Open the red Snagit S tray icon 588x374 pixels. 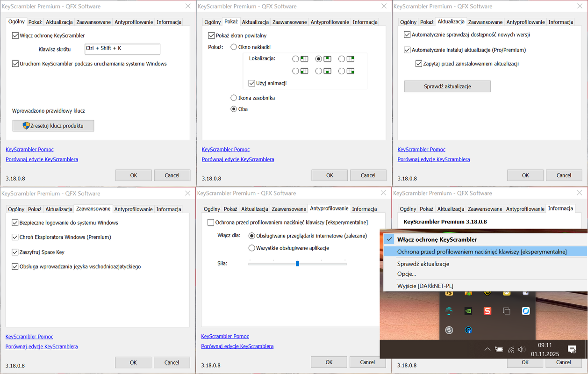pos(487,310)
